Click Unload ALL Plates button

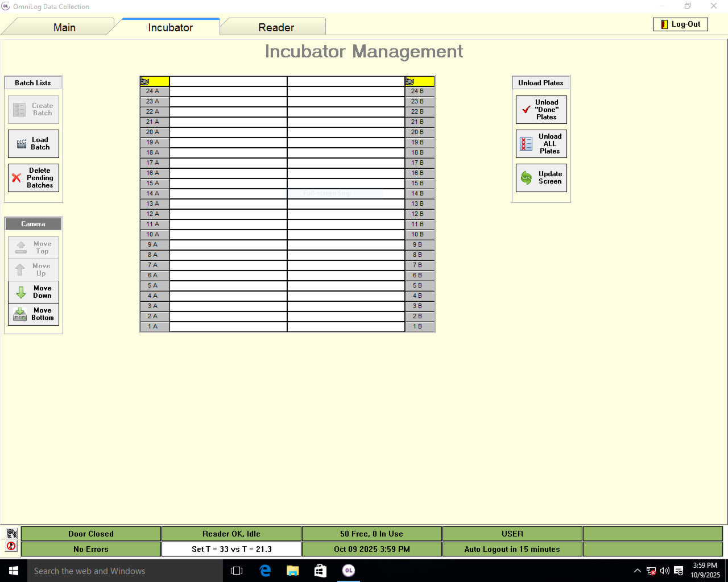pyautogui.click(x=541, y=144)
